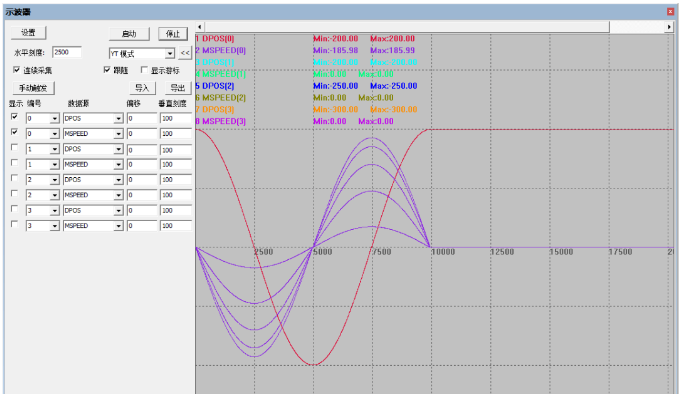Check display checkbox for MSPEED axis 3 row

tap(14, 224)
